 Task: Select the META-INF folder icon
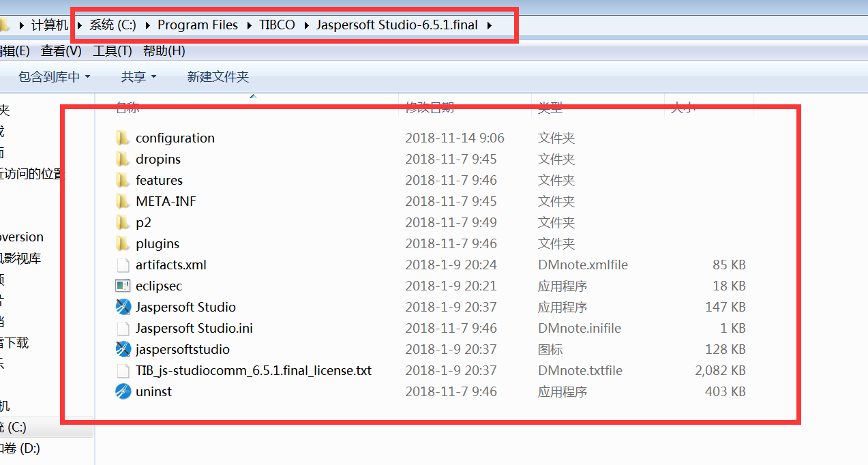tap(123, 201)
